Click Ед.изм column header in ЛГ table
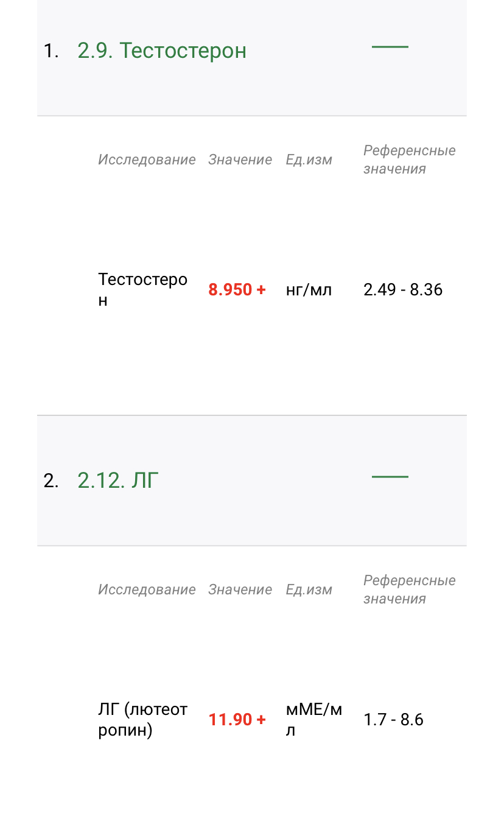This screenshot has width=504, height=827. point(309,589)
